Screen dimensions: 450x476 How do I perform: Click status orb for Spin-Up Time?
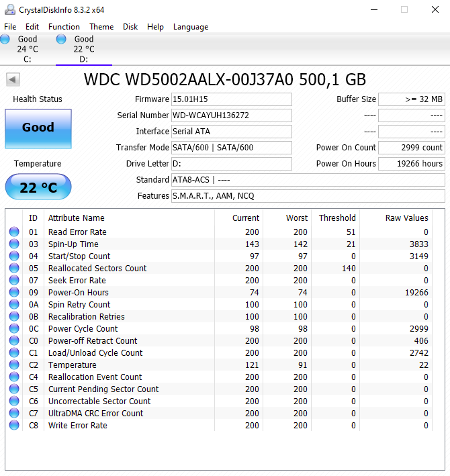[x=14, y=244]
